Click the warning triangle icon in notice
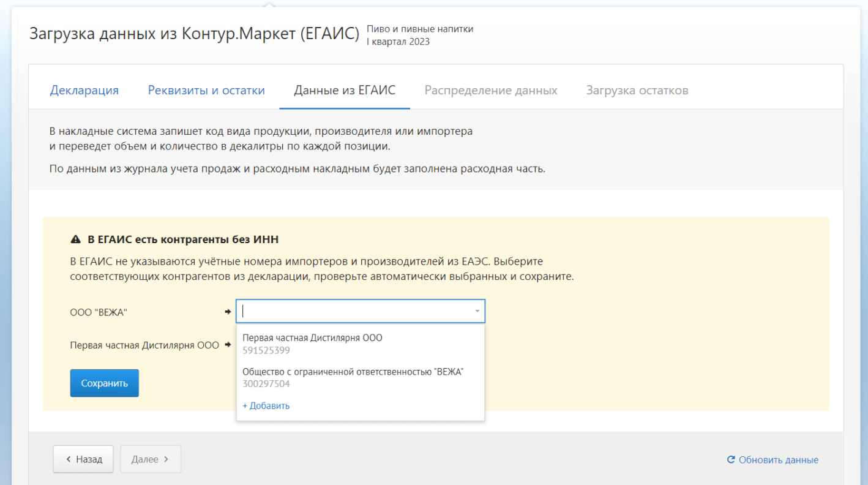The width and height of the screenshot is (868, 485). pos(76,239)
